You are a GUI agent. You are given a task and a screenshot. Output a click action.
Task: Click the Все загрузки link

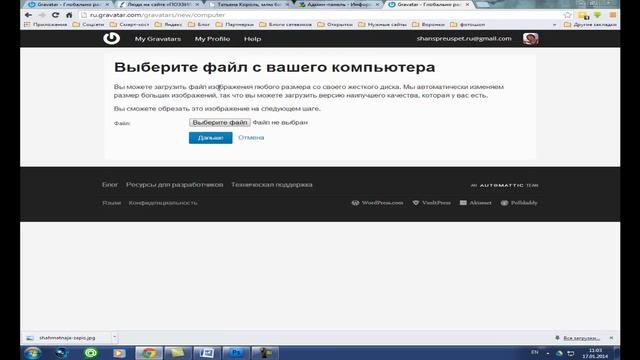pyautogui.click(x=581, y=338)
